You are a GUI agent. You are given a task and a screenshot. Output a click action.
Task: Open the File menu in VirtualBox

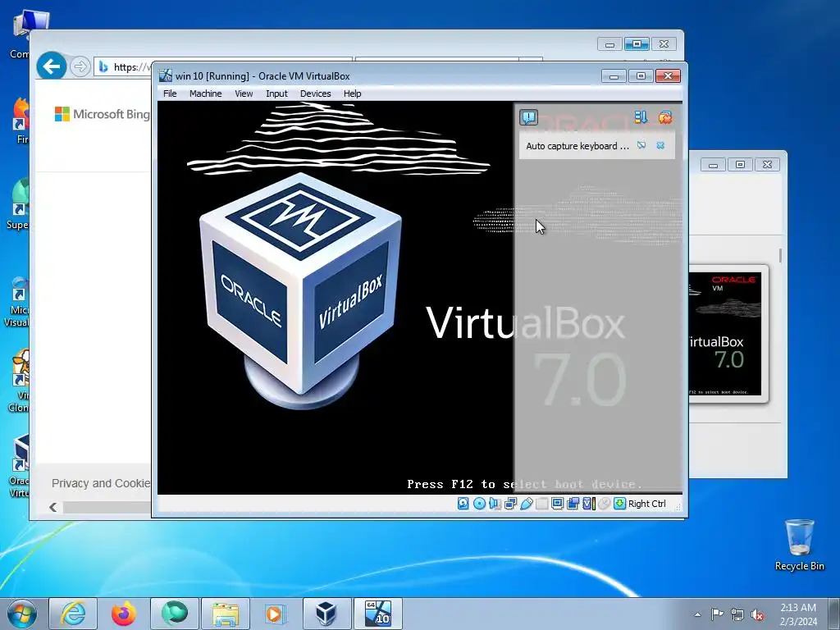point(170,94)
